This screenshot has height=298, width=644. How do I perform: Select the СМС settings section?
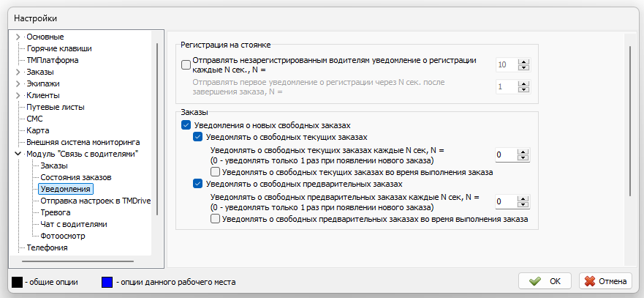[34, 119]
